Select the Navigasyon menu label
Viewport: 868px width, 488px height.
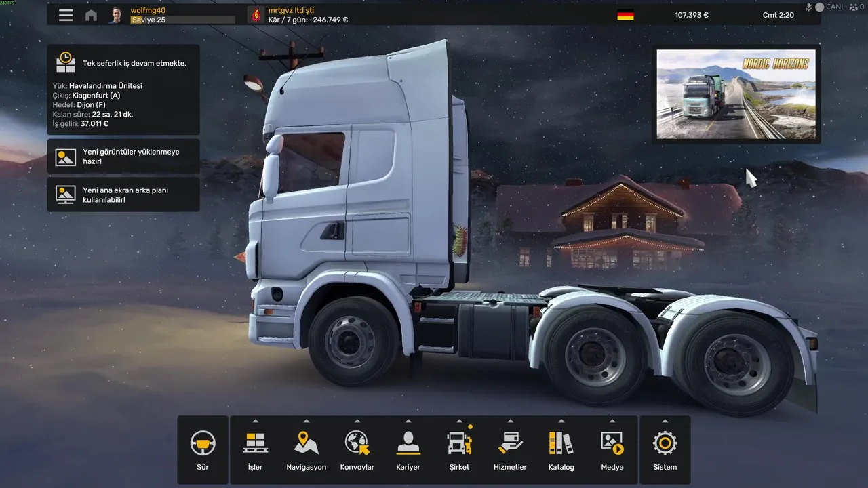coord(307,467)
